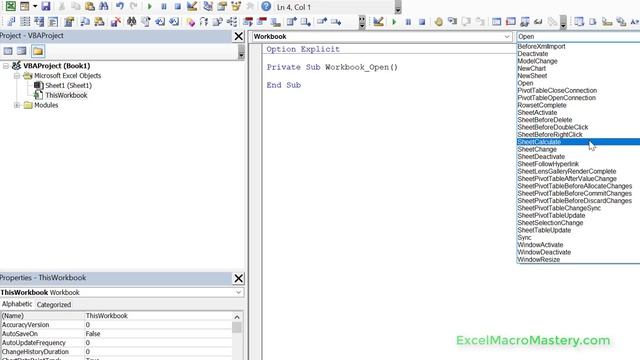Click the Properties list scroll up arrow
This screenshot has height=360, width=640.
(x=237, y=317)
